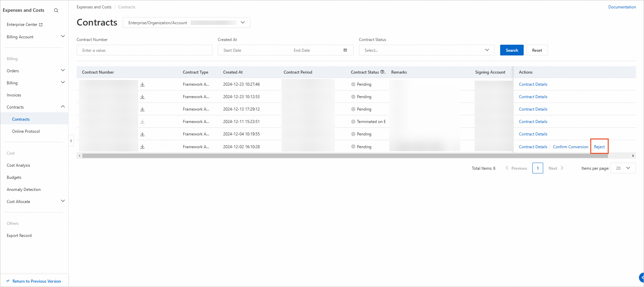
Task: Go to Next page
Action: 556,168
